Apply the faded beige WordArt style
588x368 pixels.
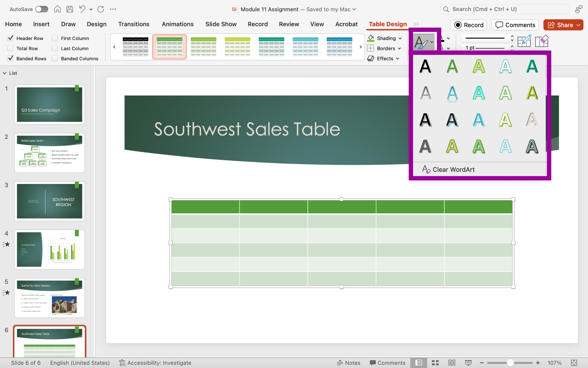[x=532, y=120]
